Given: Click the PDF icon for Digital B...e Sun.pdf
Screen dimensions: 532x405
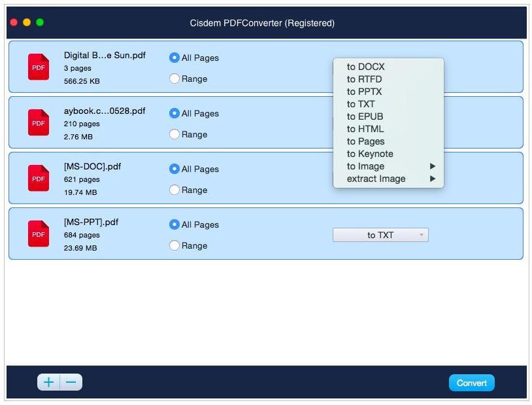Looking at the screenshot, I should point(39,67).
